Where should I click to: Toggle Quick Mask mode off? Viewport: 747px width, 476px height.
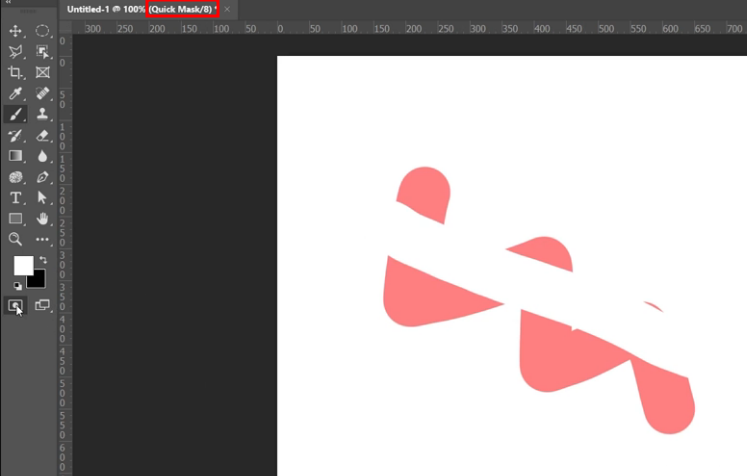pos(15,305)
